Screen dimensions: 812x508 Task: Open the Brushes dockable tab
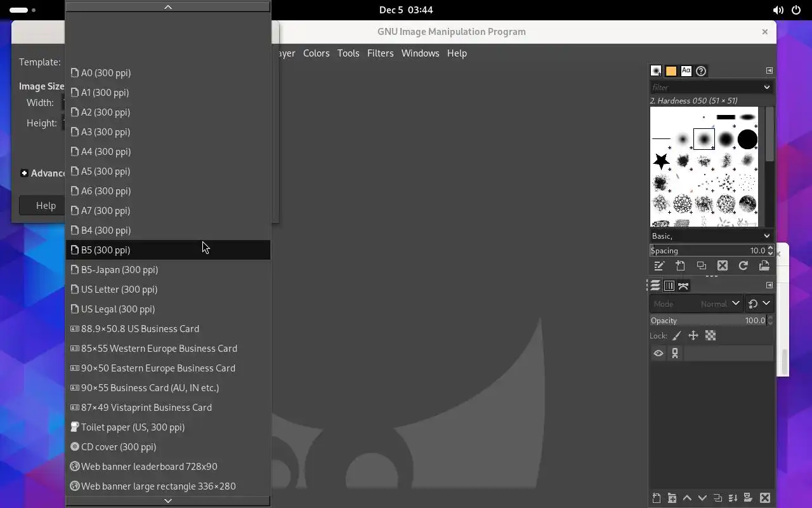(x=656, y=71)
